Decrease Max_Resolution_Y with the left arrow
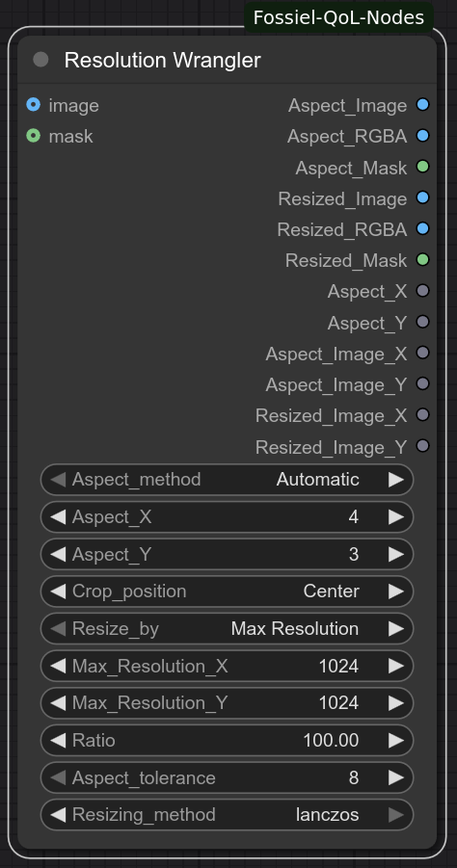457x868 pixels. 58,703
